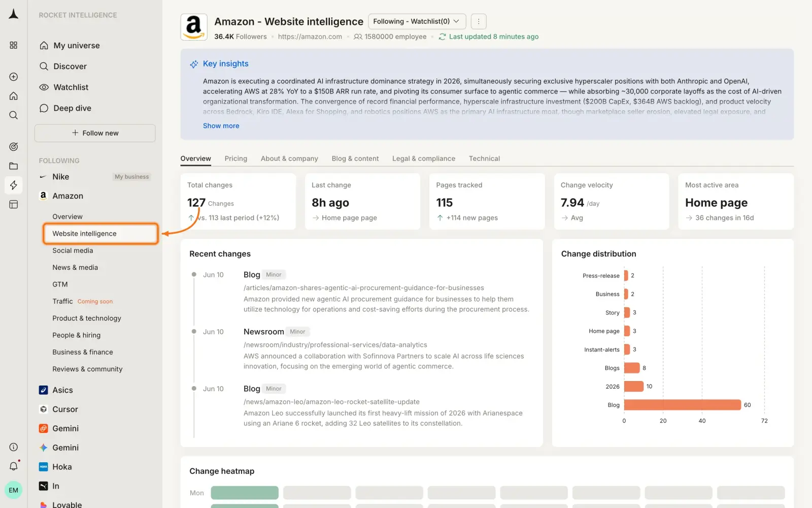Open Deep dive in the sidebar

[x=72, y=108]
